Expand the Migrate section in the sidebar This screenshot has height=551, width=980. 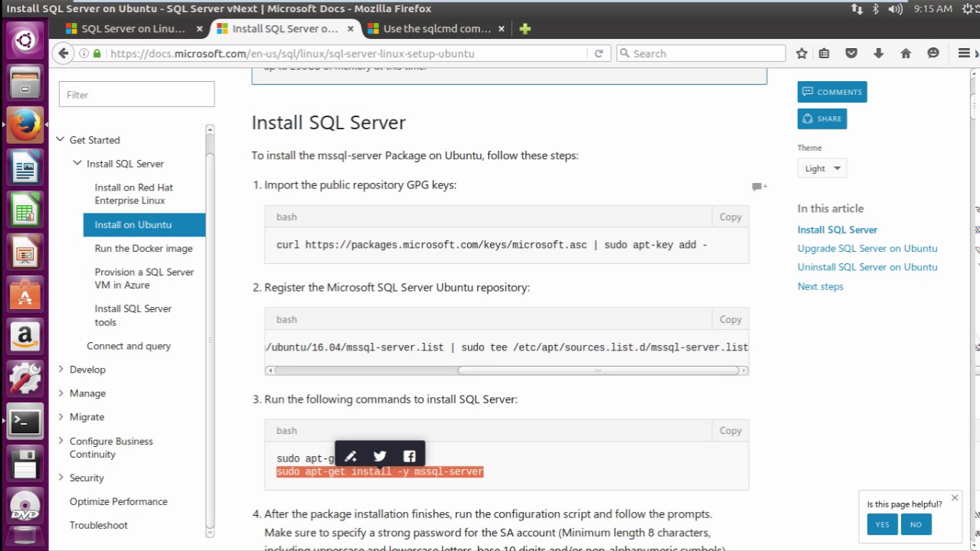(x=61, y=417)
